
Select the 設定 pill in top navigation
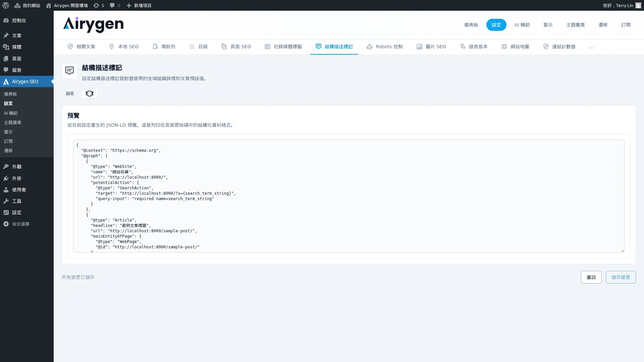496,25
